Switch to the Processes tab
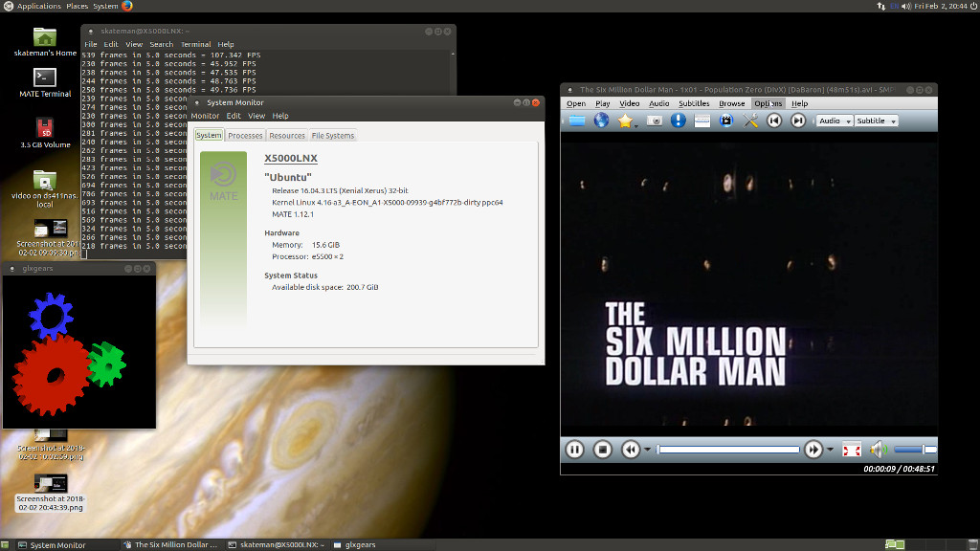 tap(245, 136)
